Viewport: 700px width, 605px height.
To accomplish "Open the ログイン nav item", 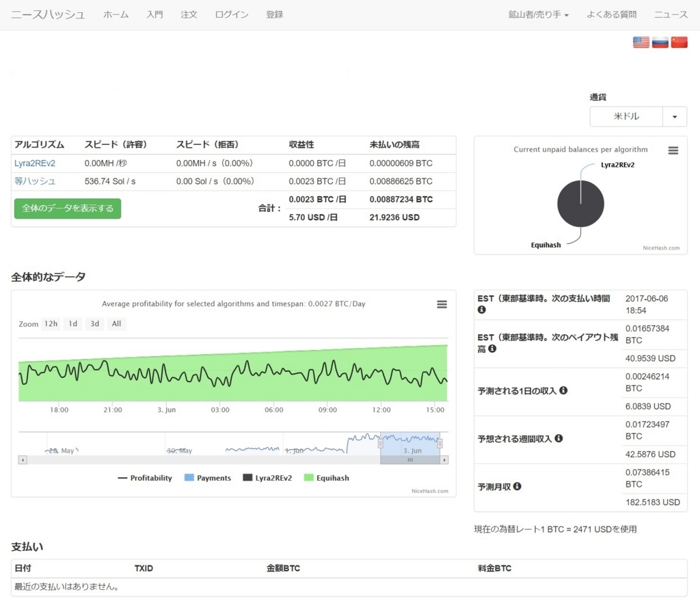I will coord(232,15).
